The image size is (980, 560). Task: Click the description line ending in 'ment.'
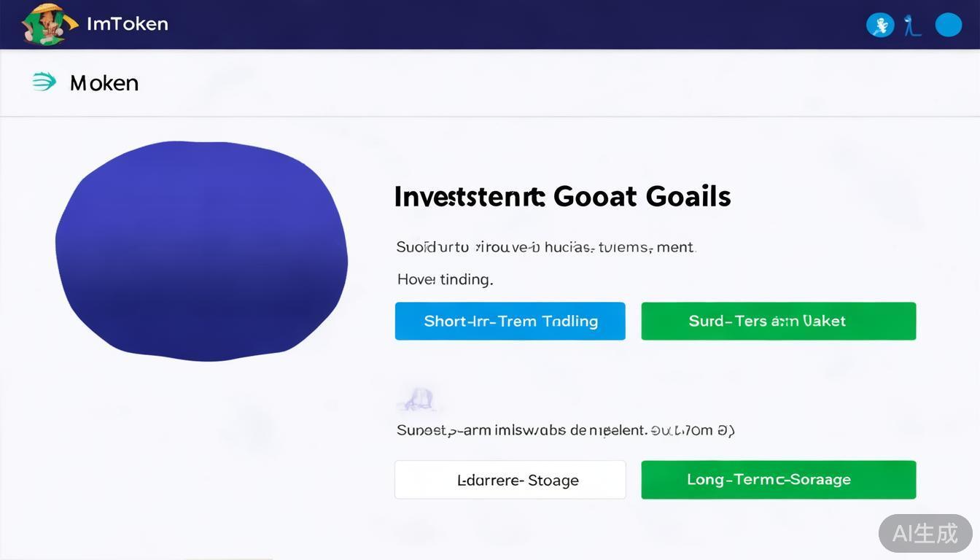(x=545, y=247)
